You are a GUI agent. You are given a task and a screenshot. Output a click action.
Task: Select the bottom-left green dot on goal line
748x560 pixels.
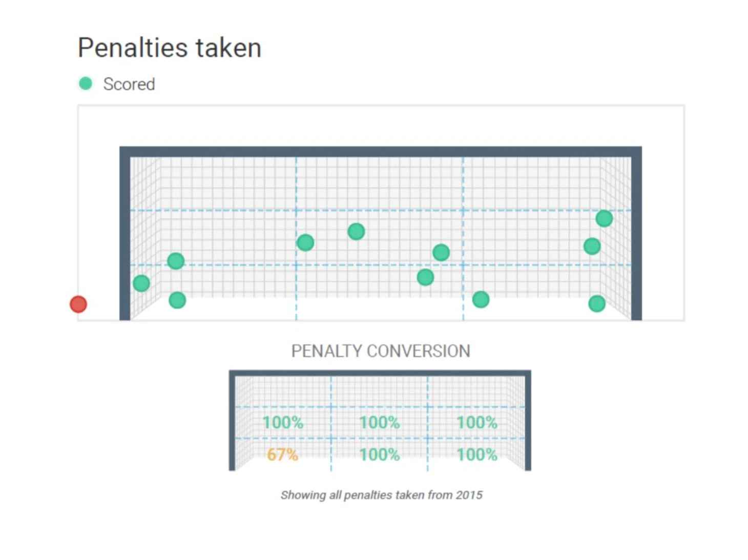tap(177, 300)
